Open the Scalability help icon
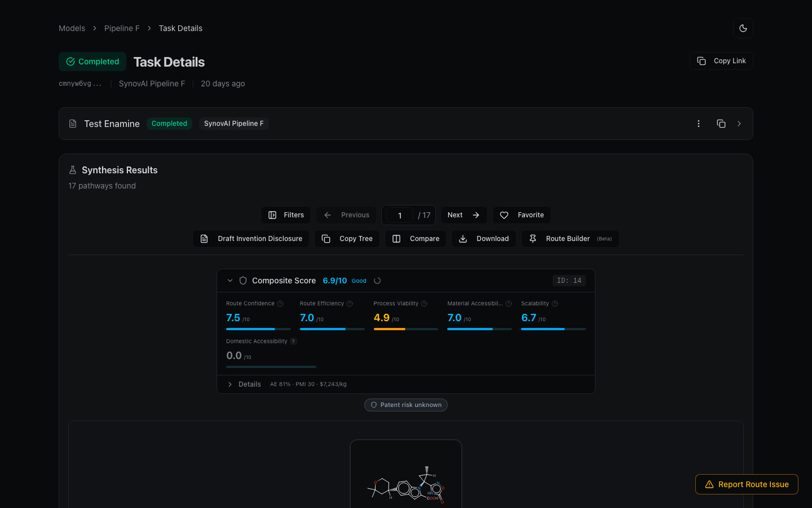 [x=555, y=304]
